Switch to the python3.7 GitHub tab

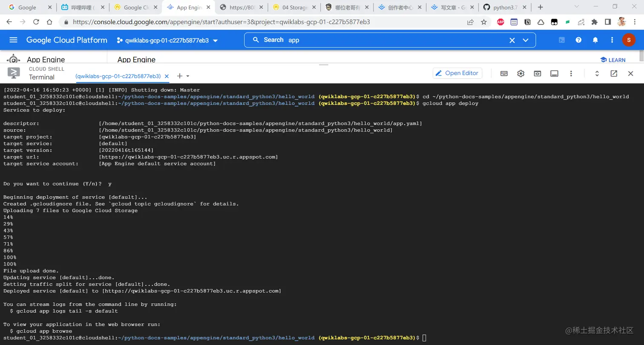505,7
